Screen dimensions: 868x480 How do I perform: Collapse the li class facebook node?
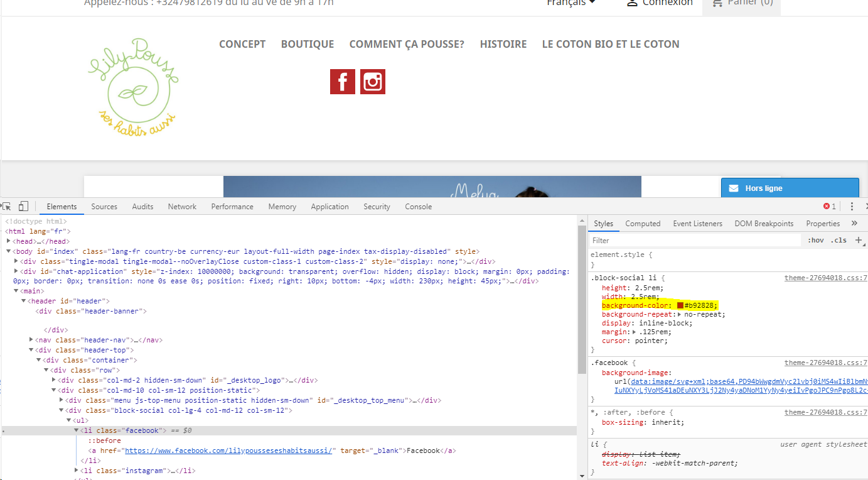[77, 430]
